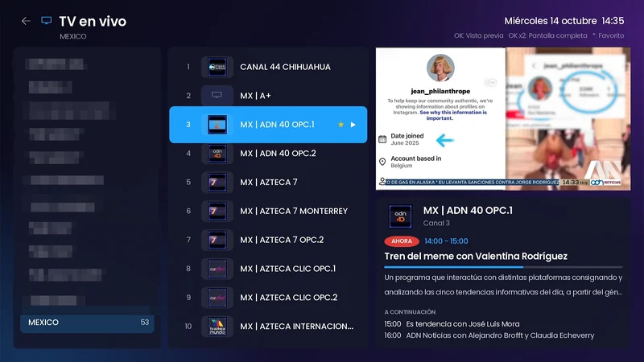Click the MX | A+ placeholder TV icon
644x362 pixels.
[x=217, y=96]
